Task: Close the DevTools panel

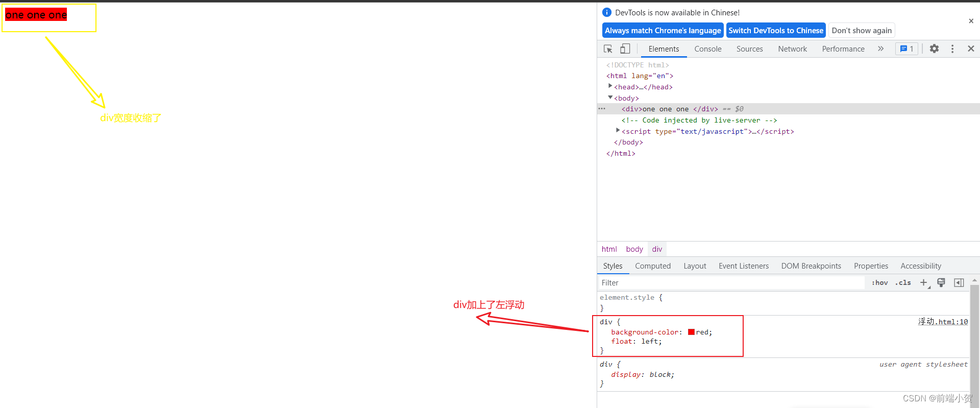Action: coord(971,49)
